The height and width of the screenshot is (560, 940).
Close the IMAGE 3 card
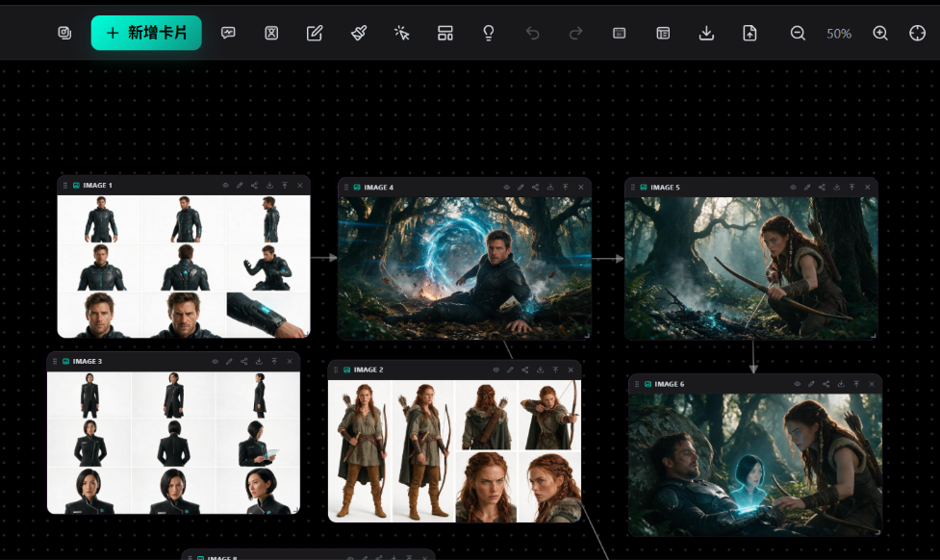290,361
